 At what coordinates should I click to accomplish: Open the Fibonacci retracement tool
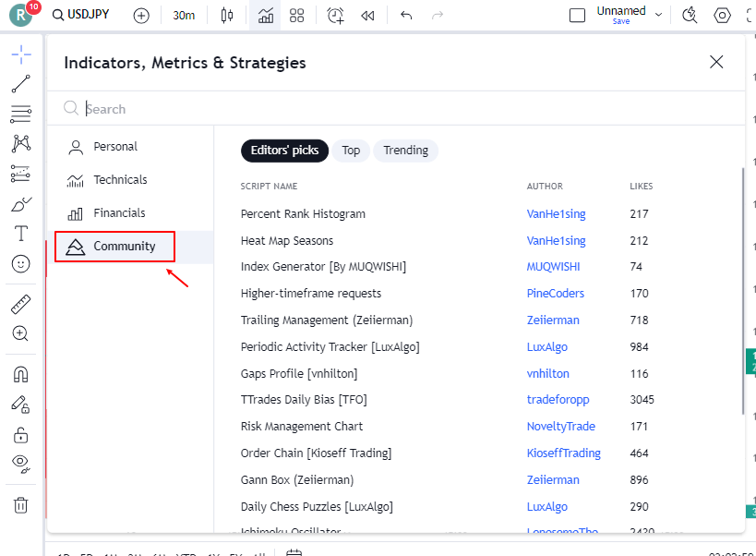pyautogui.click(x=20, y=115)
